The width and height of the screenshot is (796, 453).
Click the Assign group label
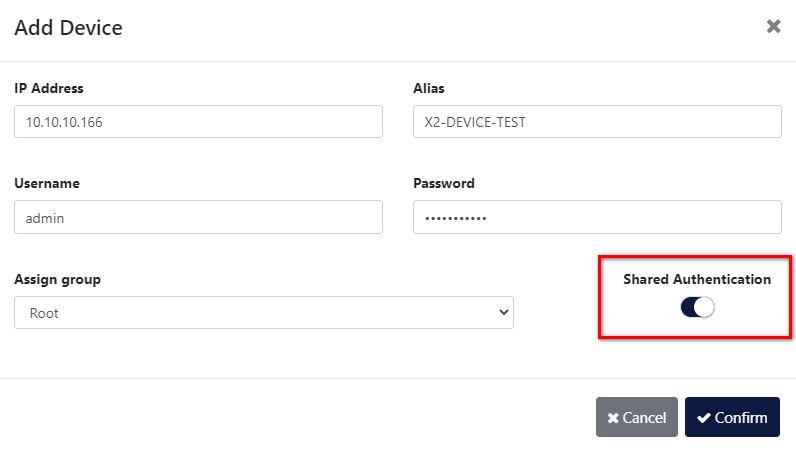click(x=57, y=279)
